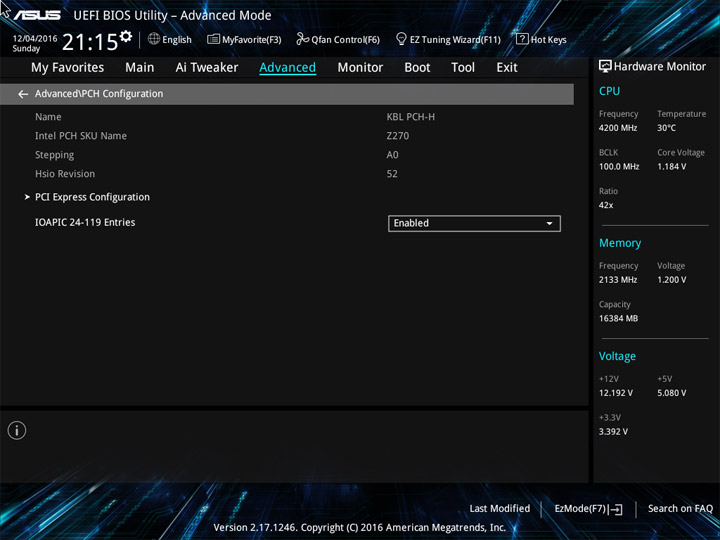720x540 pixels.
Task: Open the IOAPIC 24-119 Entries dropdown
Action: (x=474, y=223)
